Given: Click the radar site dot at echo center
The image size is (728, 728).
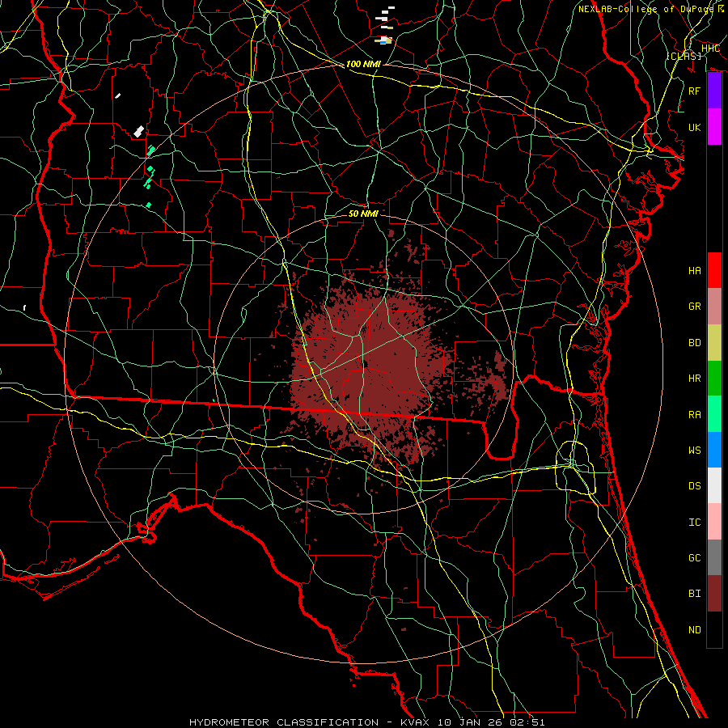Looking at the screenshot, I should 366,364.
